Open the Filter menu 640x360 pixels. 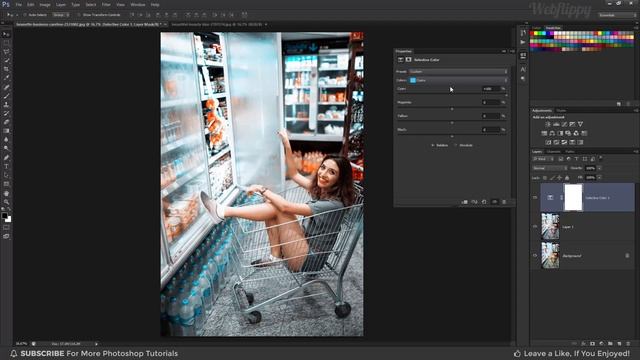pyautogui.click(x=106, y=4)
